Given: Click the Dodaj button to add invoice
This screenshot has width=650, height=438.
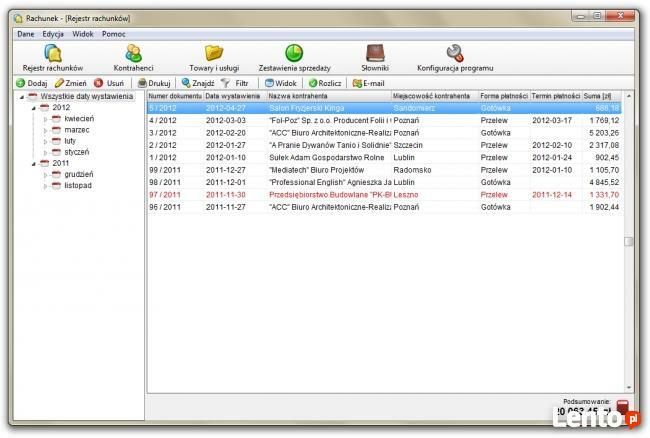Looking at the screenshot, I should (32, 83).
